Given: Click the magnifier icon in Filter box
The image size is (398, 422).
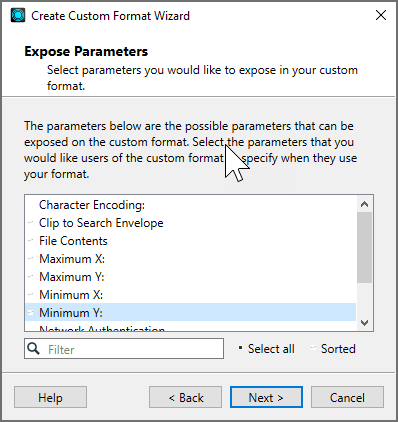Looking at the screenshot, I should (x=33, y=349).
